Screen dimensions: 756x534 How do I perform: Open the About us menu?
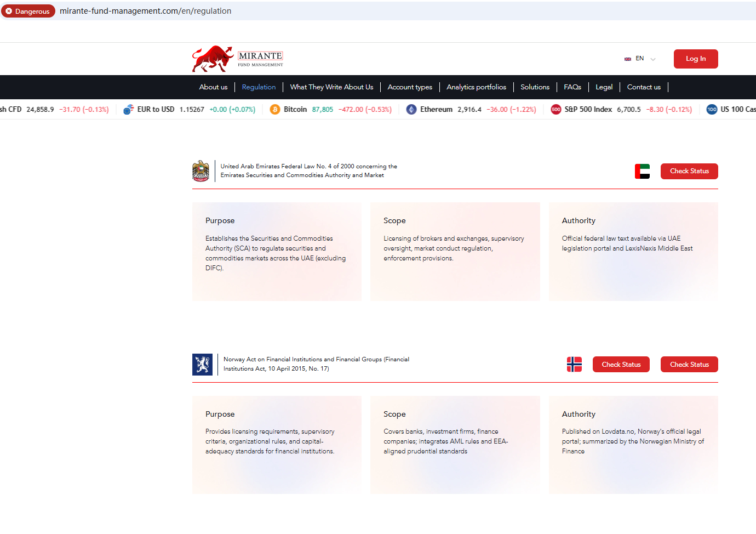[x=213, y=87]
